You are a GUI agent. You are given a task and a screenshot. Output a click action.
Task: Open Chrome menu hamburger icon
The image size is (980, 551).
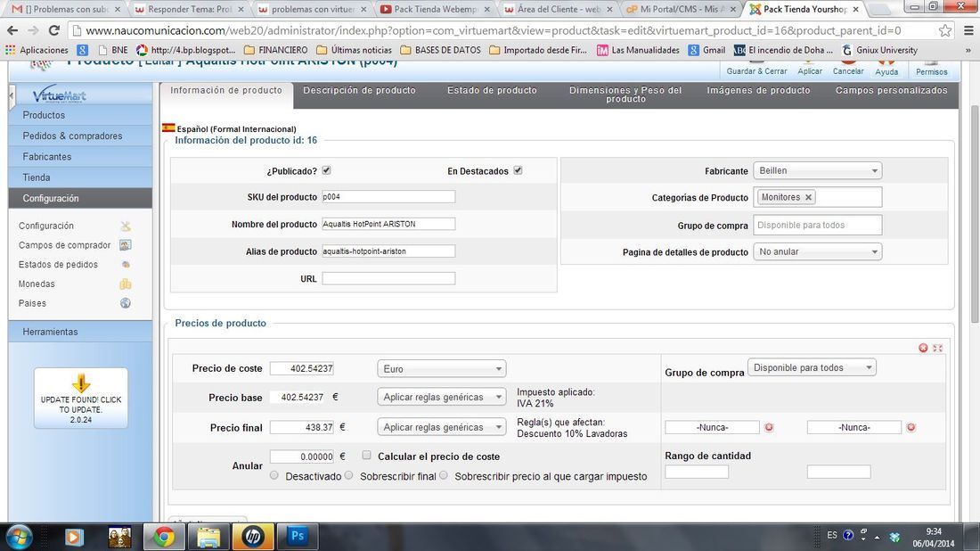tap(968, 30)
